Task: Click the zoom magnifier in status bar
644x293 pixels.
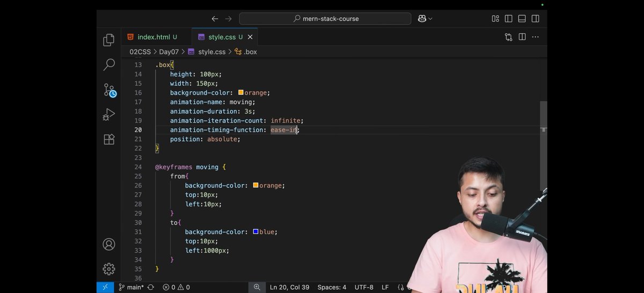Action: coord(257,287)
